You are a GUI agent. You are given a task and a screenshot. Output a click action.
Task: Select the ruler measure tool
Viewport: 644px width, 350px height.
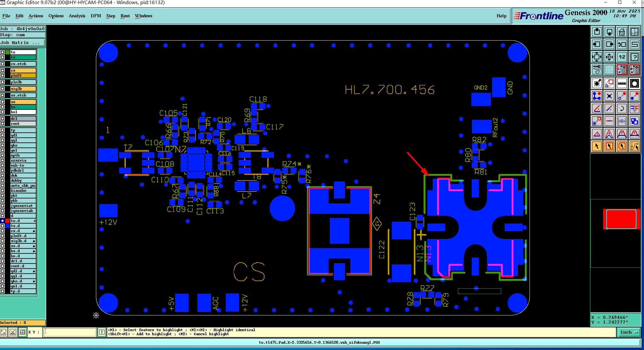[x=622, y=83]
